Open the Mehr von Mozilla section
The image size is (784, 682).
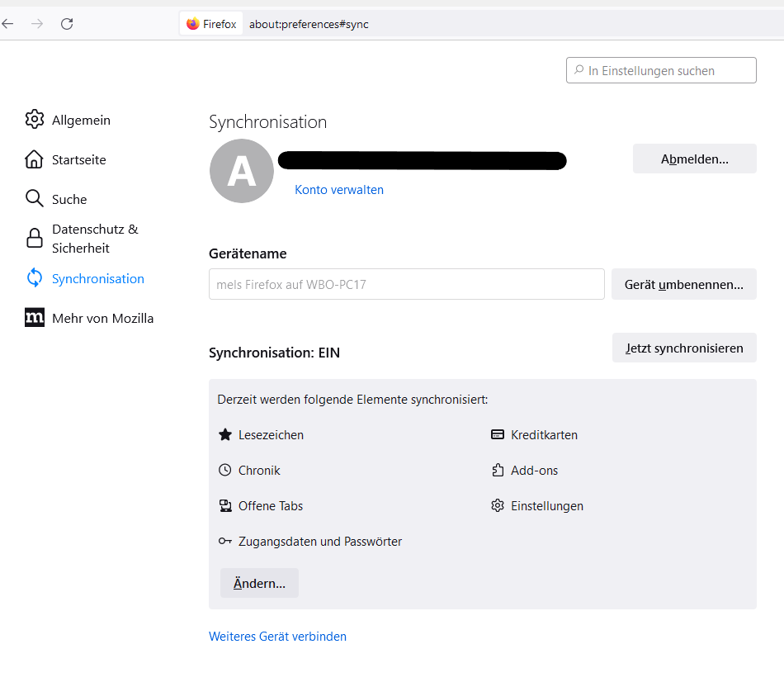tap(102, 318)
